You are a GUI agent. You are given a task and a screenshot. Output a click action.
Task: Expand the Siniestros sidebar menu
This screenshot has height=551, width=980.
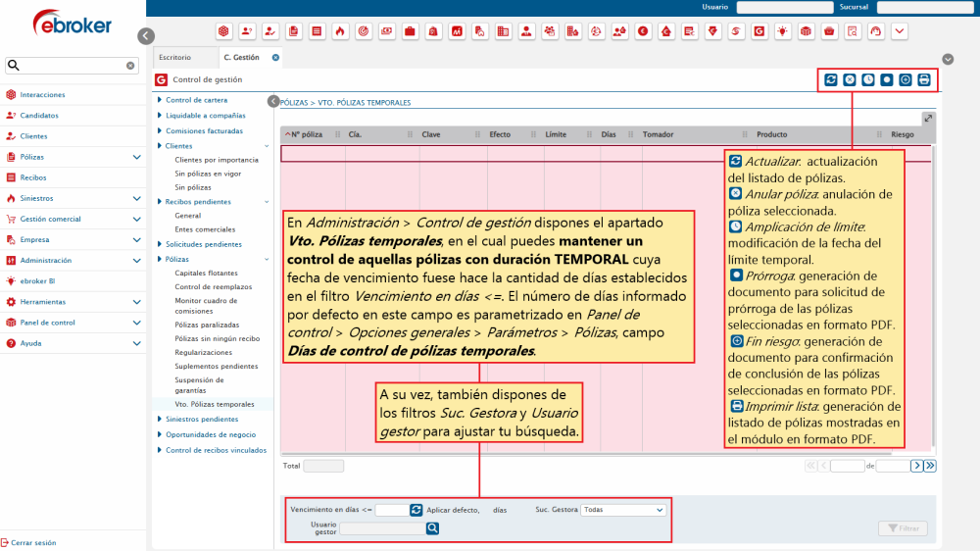point(137,198)
